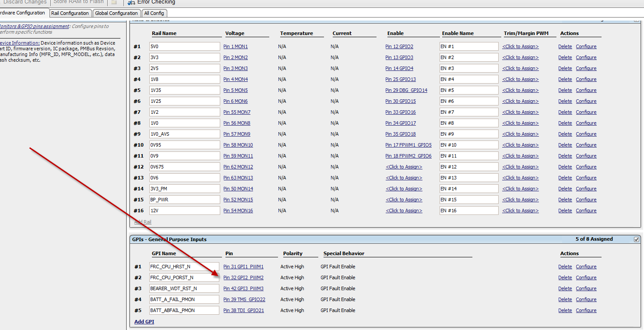Edit the EN #1 enable name field

(469, 46)
